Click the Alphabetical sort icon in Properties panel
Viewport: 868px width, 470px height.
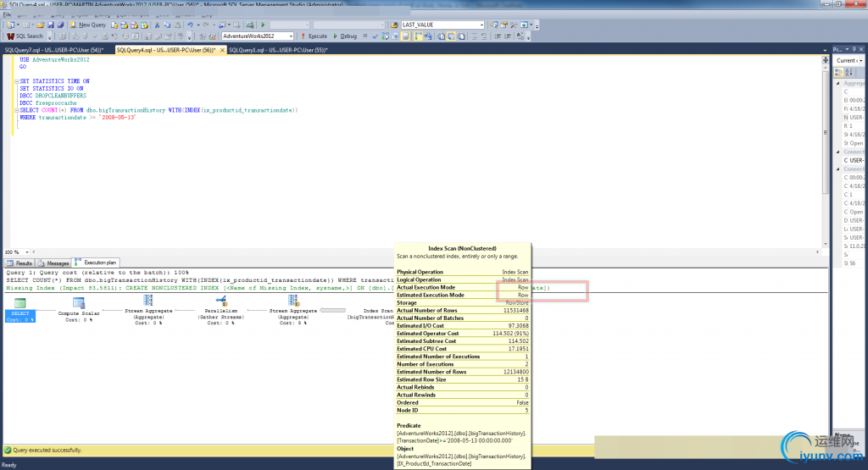click(x=849, y=73)
